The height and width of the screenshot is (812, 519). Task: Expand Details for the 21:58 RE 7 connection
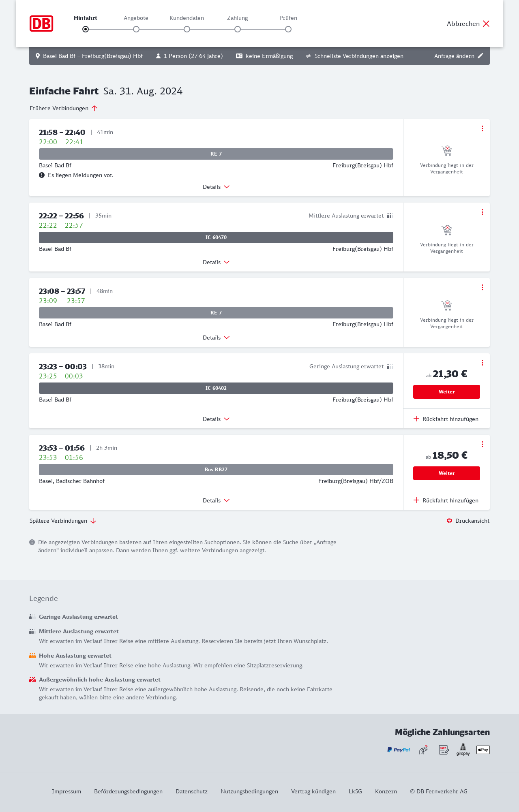(x=216, y=187)
